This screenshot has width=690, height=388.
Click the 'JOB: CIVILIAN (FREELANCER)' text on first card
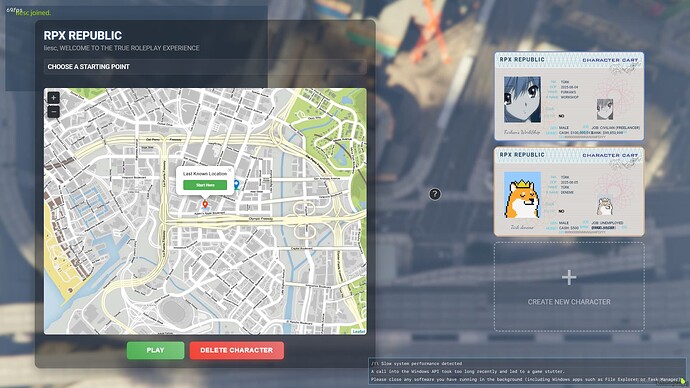[x=616, y=128]
